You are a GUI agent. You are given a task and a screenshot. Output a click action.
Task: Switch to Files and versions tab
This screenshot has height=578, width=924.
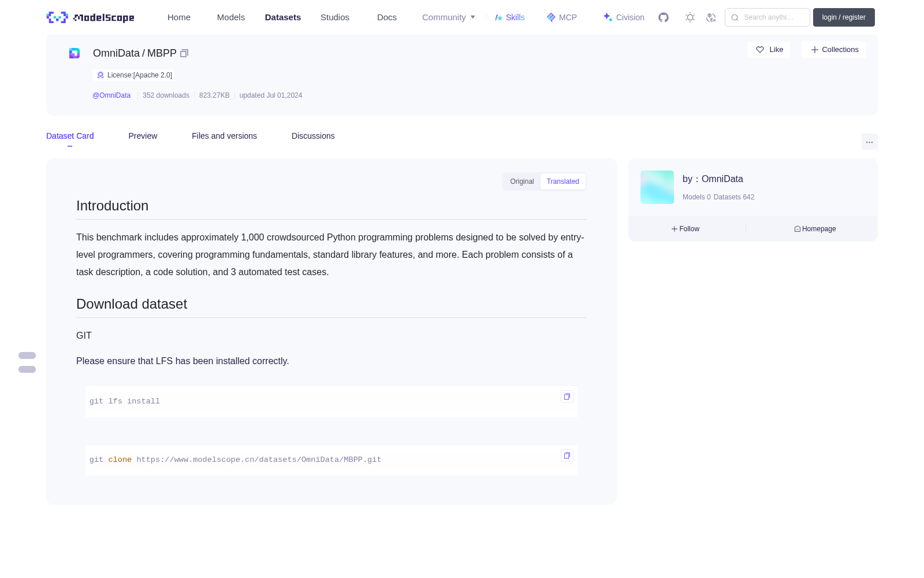pos(224,136)
